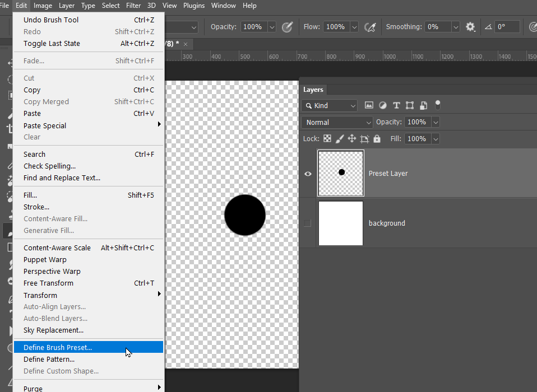Click the Lock All padlock icon
The image size is (537, 392).
pyautogui.click(x=376, y=138)
